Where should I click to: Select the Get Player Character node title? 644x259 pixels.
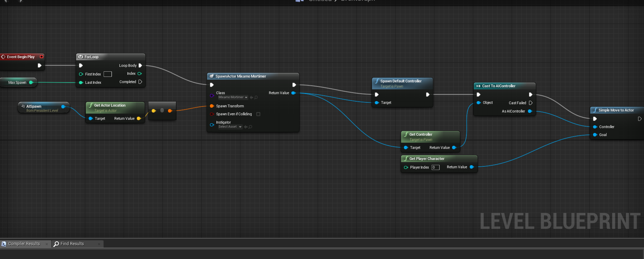tap(427, 159)
